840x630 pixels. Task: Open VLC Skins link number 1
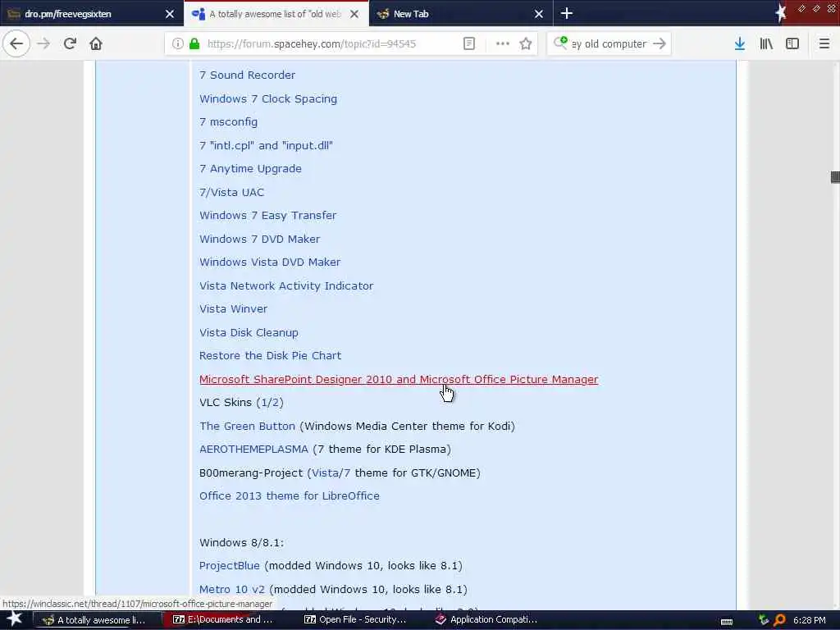click(264, 402)
